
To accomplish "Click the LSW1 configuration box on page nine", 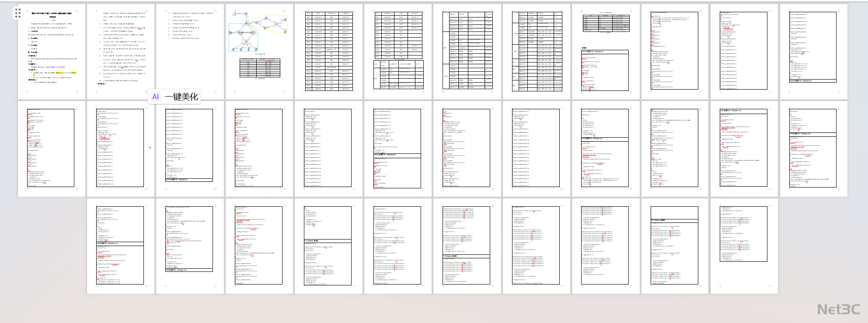I will coord(606,70).
